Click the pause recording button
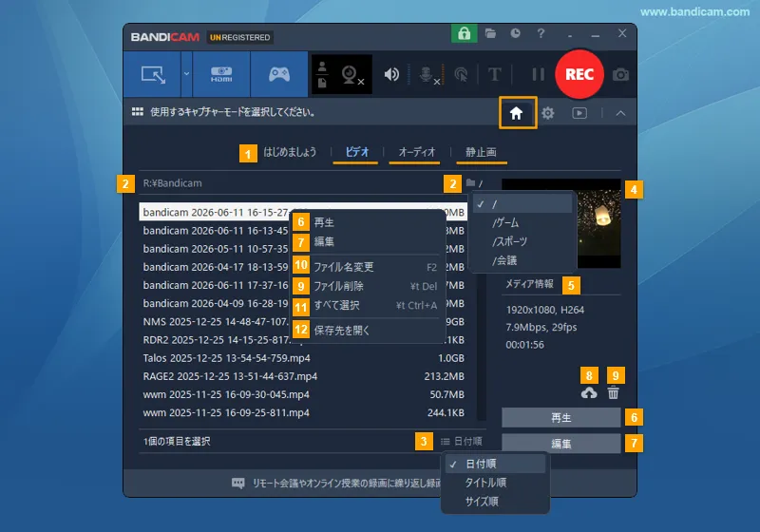The height and width of the screenshot is (532, 760). [538, 75]
